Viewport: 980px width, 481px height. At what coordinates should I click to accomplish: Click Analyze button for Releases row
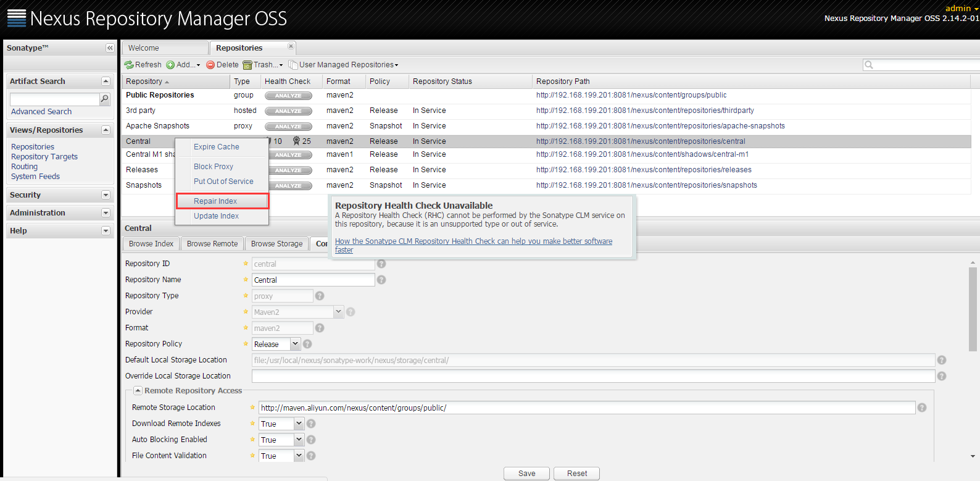(x=288, y=170)
